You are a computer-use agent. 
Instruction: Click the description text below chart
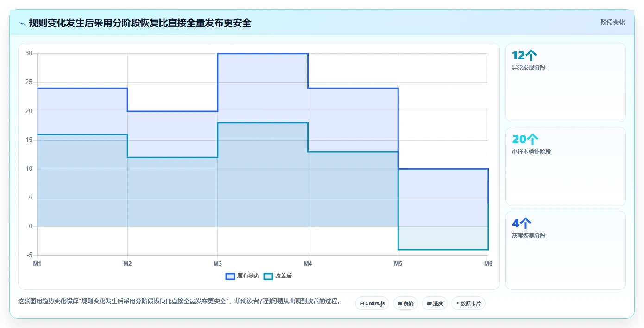[x=179, y=301]
